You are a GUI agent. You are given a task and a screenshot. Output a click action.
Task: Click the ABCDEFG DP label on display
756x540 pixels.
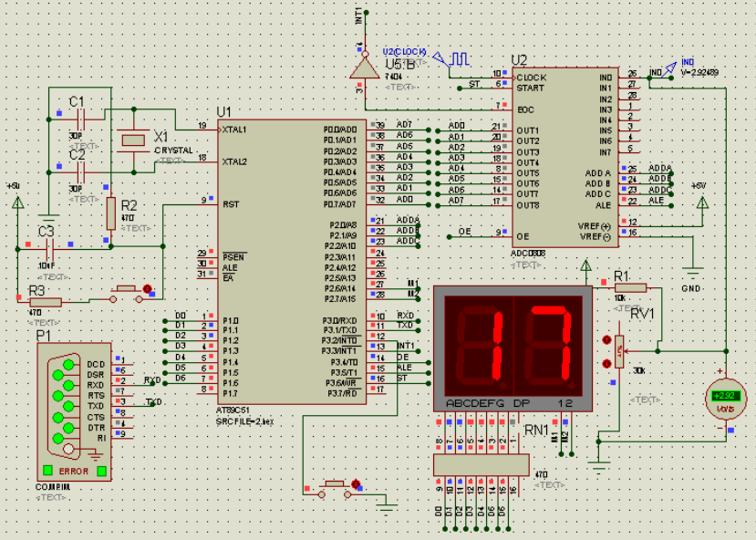(488, 403)
